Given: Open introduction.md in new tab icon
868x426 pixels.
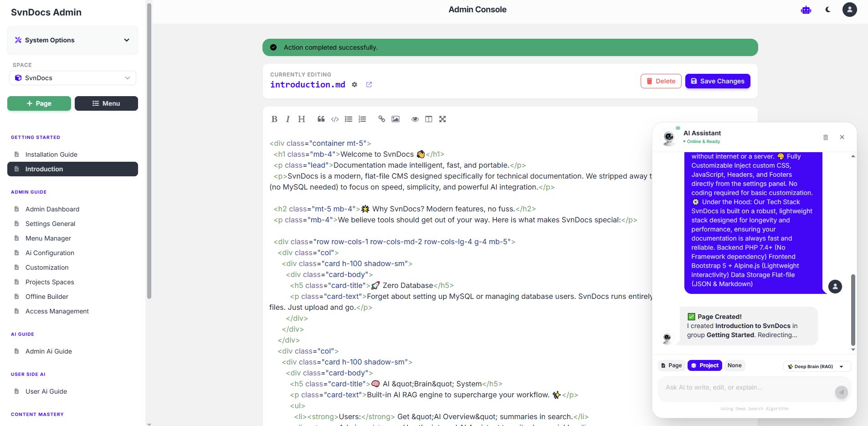Looking at the screenshot, I should click(369, 85).
